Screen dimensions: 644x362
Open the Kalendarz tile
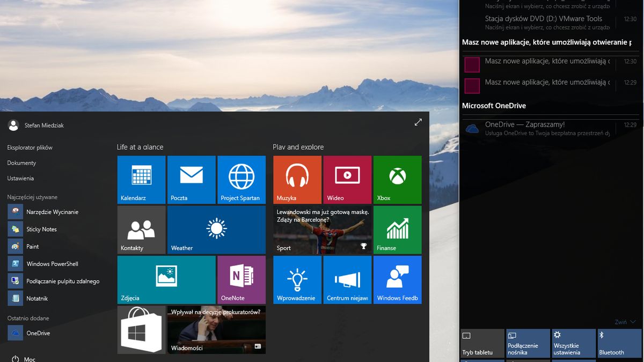[x=141, y=180]
